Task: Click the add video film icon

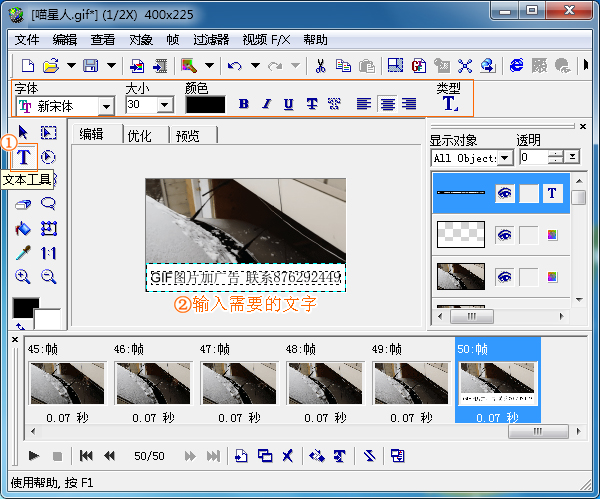Action: 160,66
